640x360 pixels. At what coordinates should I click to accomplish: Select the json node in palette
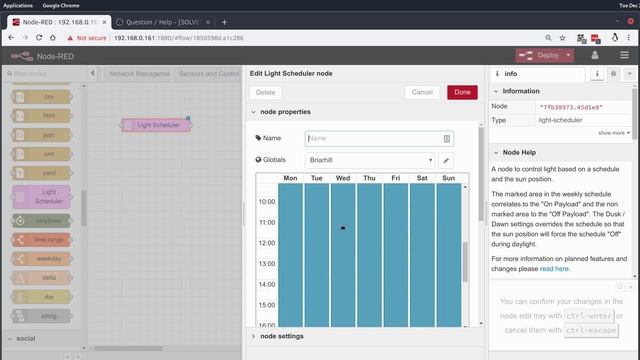[42, 135]
